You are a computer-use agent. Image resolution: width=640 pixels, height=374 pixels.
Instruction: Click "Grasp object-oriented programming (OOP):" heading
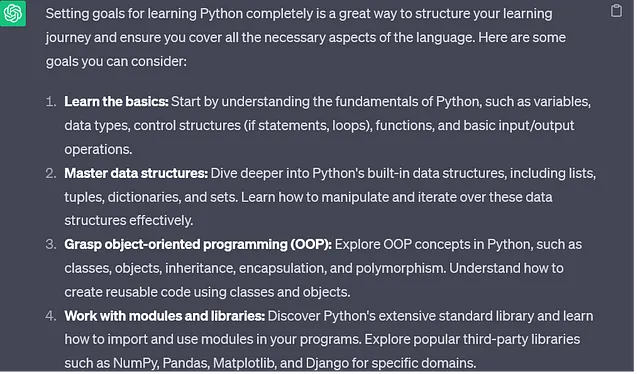tap(198, 244)
